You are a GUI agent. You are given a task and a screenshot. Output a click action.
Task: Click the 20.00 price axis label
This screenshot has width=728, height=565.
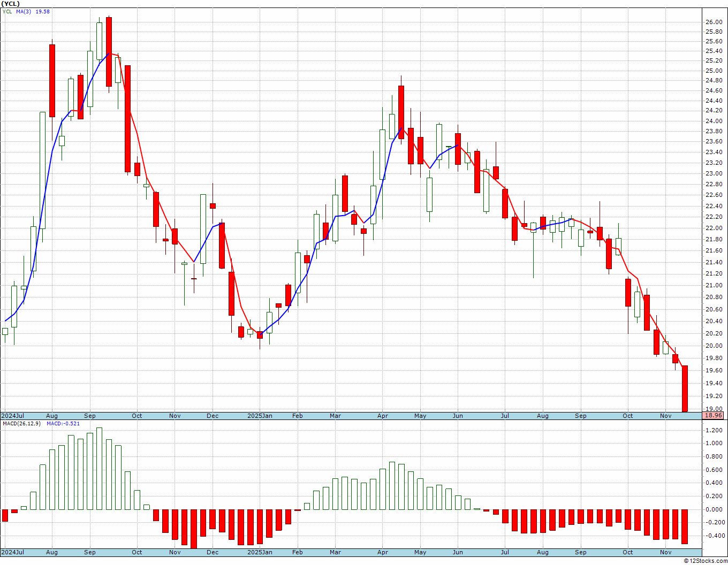click(714, 346)
